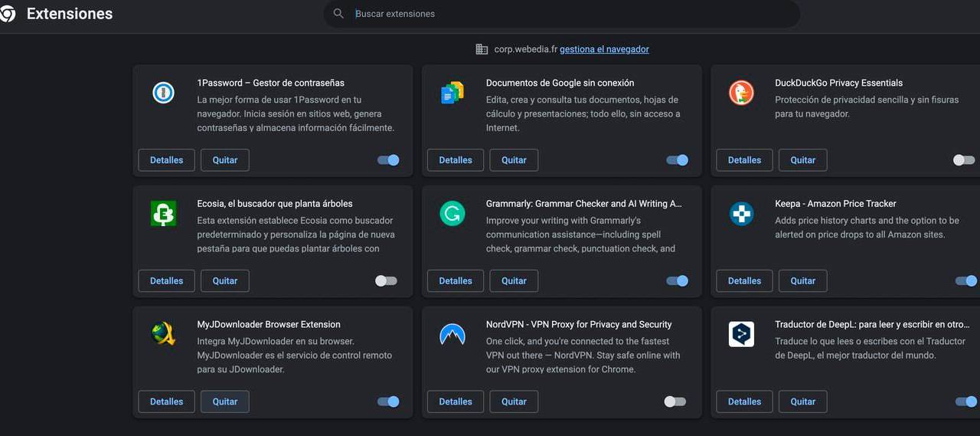Click Quitar for Grammarly
The width and height of the screenshot is (980, 436).
tap(514, 281)
